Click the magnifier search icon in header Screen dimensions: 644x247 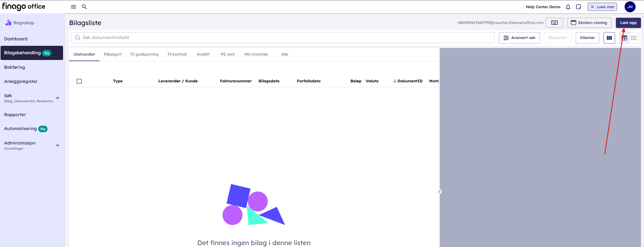84,7
